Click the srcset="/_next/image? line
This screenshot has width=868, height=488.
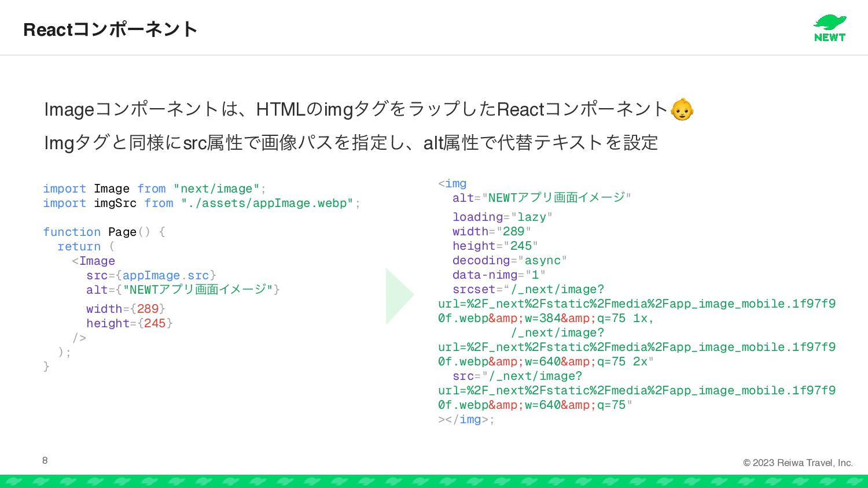pos(528,289)
